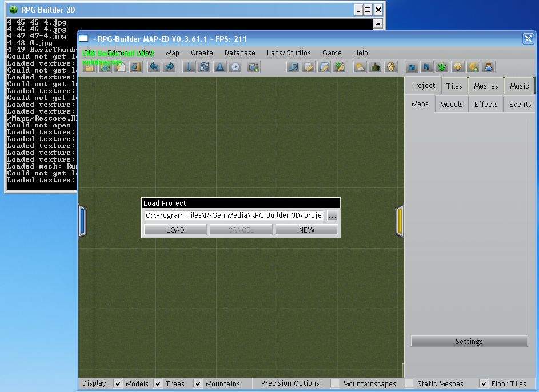Click the redo arrow toolbar icon

[169, 67]
